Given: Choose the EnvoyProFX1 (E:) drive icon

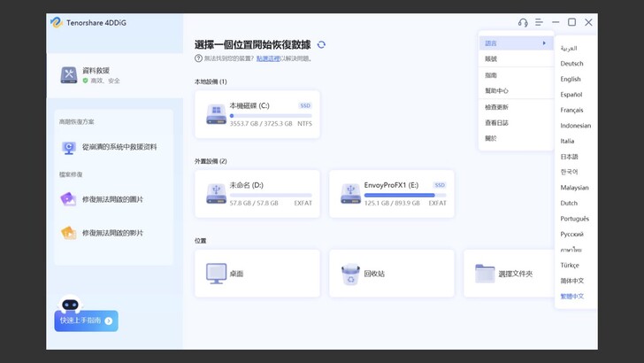Looking at the screenshot, I should 350,194.
